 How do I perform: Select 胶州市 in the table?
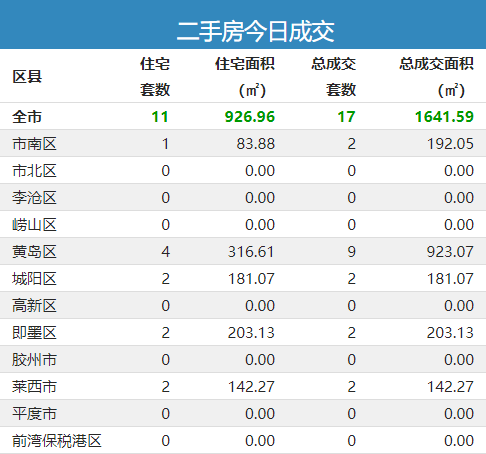pos(34,360)
